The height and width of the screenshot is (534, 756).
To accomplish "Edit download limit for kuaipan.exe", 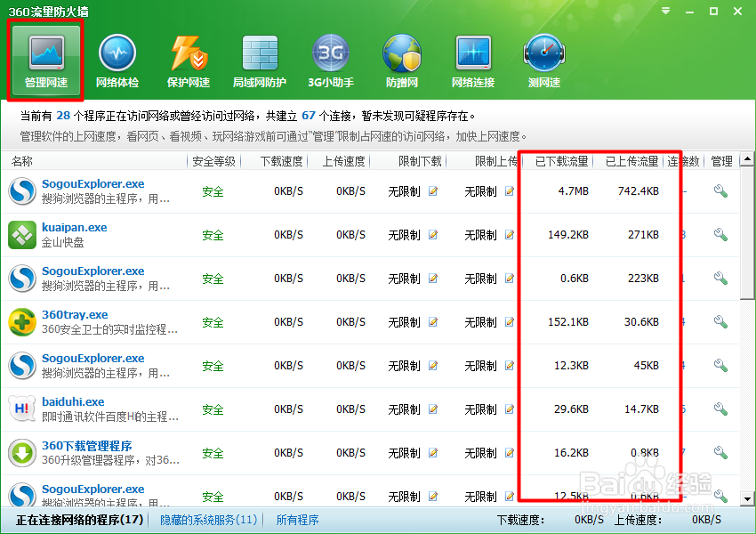I will click(433, 235).
